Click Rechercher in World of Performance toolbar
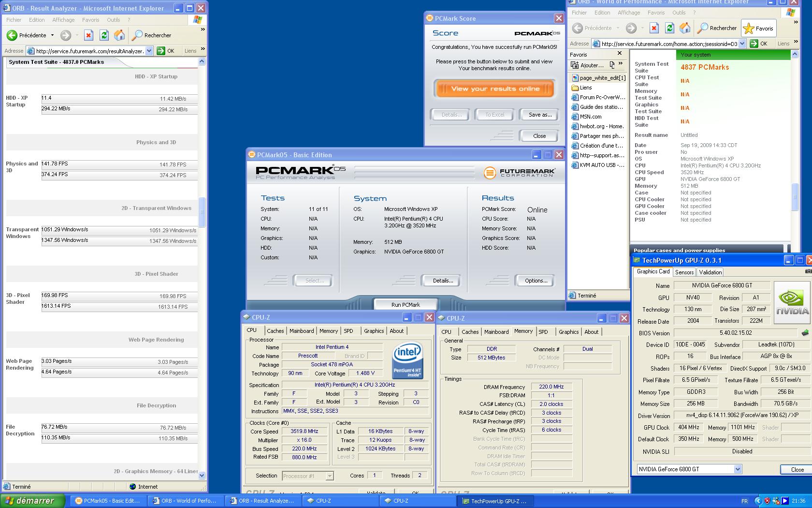Screen dimensions: 812x508 [717, 28]
